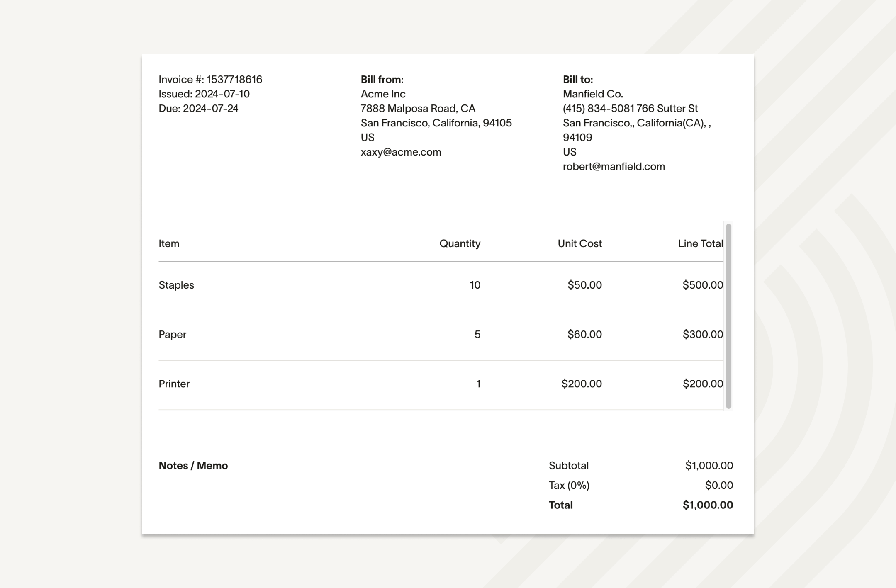896x588 pixels.
Task: Click 'San Francisco, California, 94105' line
Action: 436,123
